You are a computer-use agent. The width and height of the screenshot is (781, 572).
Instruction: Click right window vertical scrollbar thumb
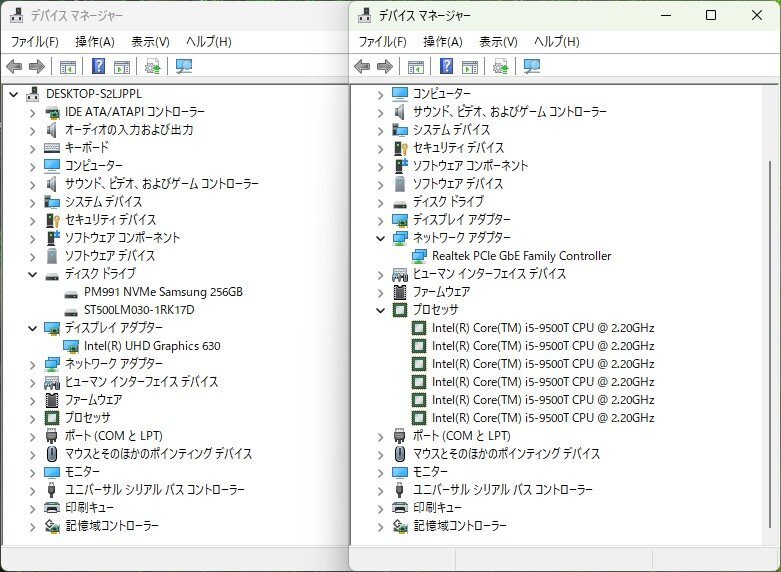pos(770,344)
